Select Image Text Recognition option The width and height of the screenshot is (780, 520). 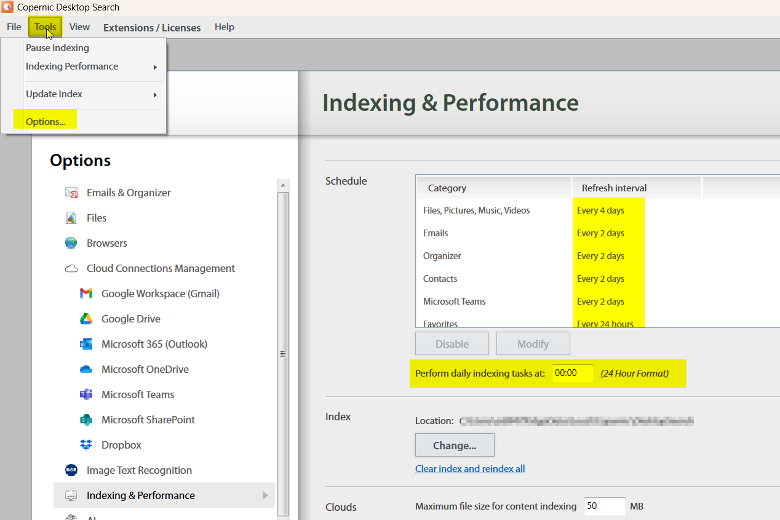(139, 470)
